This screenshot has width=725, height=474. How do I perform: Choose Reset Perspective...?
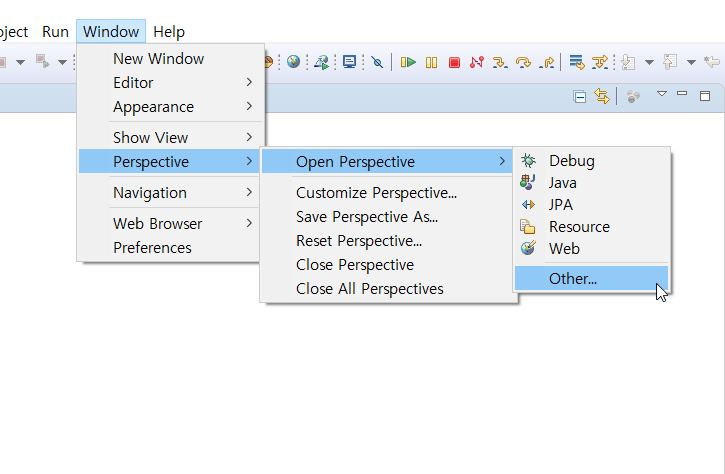coord(387,240)
